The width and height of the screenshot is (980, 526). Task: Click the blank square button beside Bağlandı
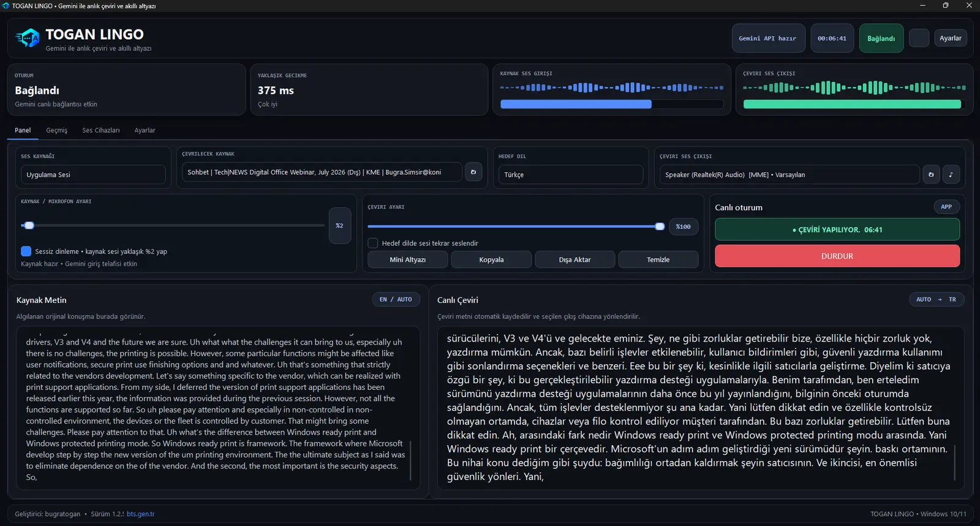(919, 38)
